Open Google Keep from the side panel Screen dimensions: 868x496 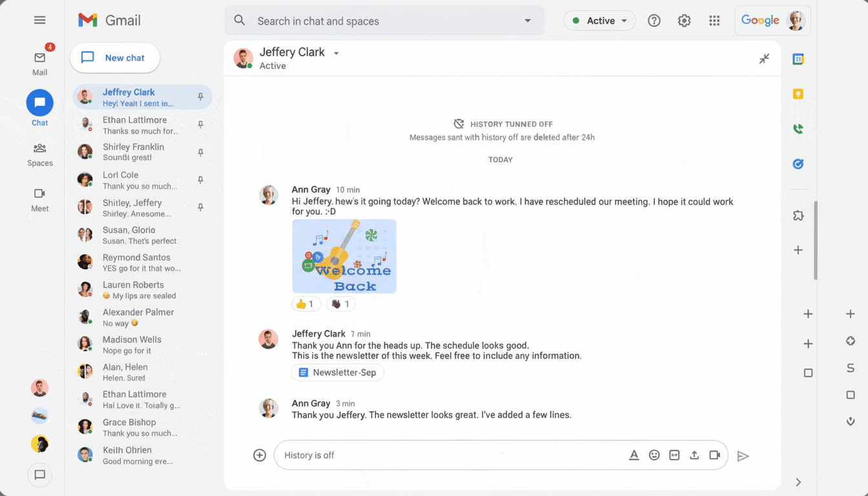pyautogui.click(x=798, y=93)
